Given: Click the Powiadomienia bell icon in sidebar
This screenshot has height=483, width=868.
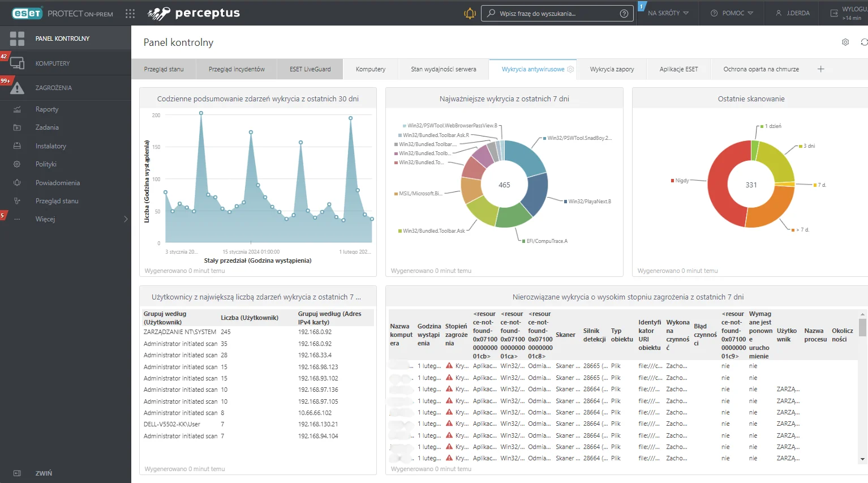Looking at the screenshot, I should (17, 183).
